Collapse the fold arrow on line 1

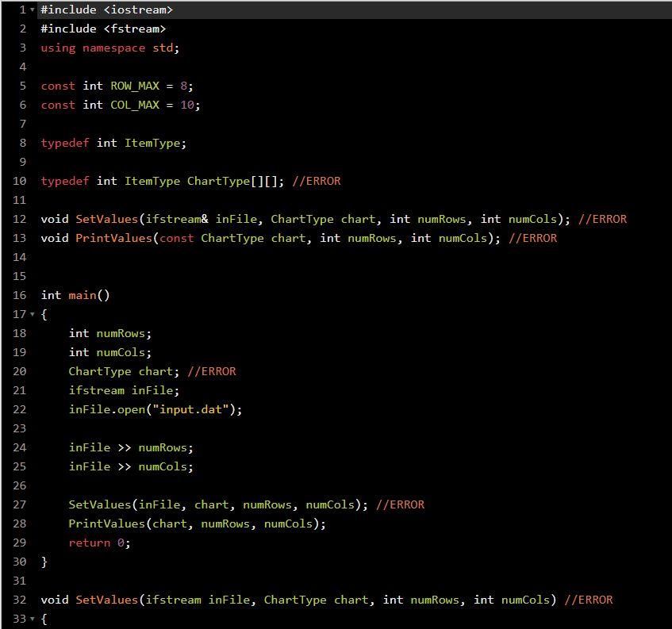(33, 10)
